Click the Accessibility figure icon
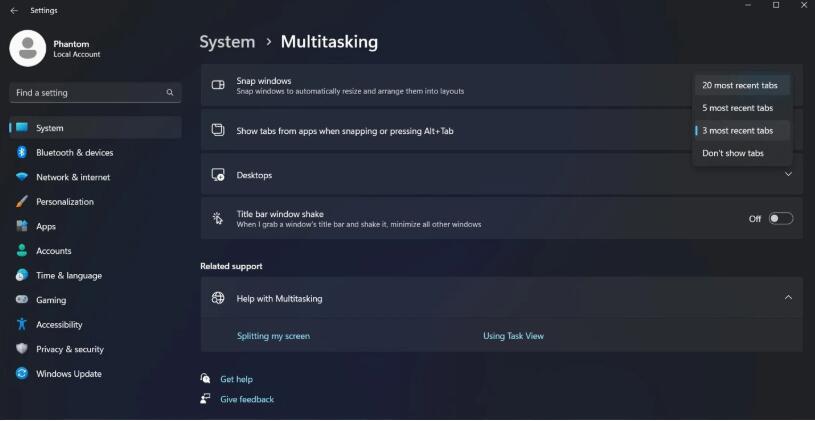Image resolution: width=815 pixels, height=421 pixels. pos(22,324)
